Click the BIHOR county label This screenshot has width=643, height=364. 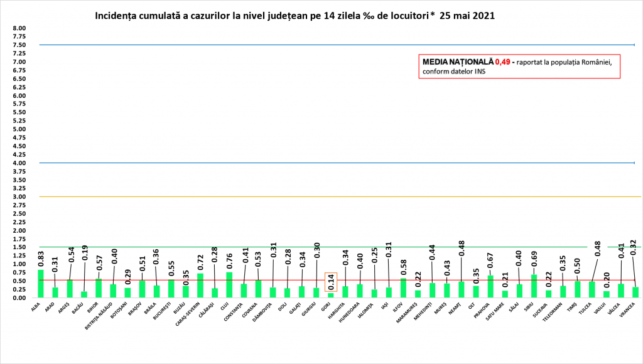93,308
